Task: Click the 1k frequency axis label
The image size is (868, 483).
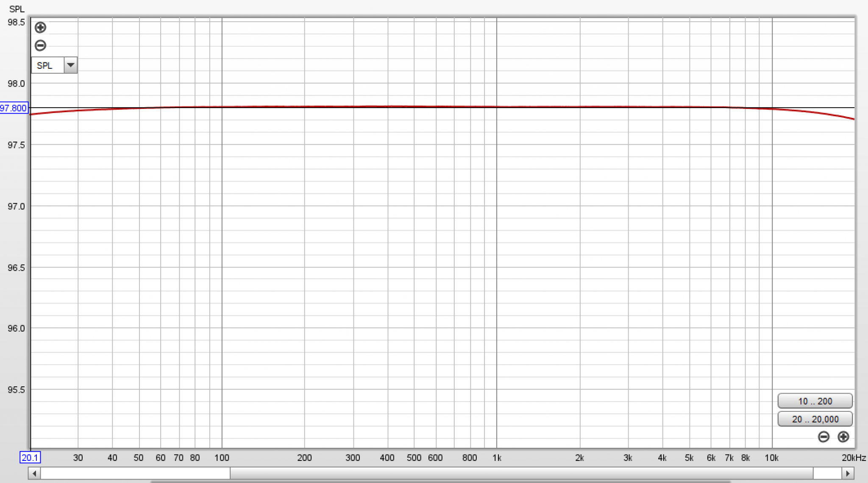Action: (497, 458)
